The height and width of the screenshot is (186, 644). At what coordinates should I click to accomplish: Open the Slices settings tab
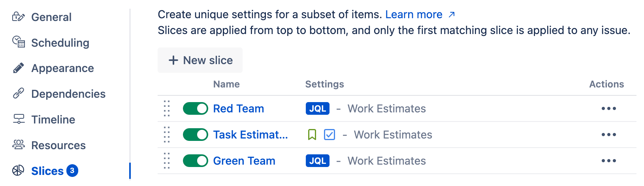click(x=47, y=171)
